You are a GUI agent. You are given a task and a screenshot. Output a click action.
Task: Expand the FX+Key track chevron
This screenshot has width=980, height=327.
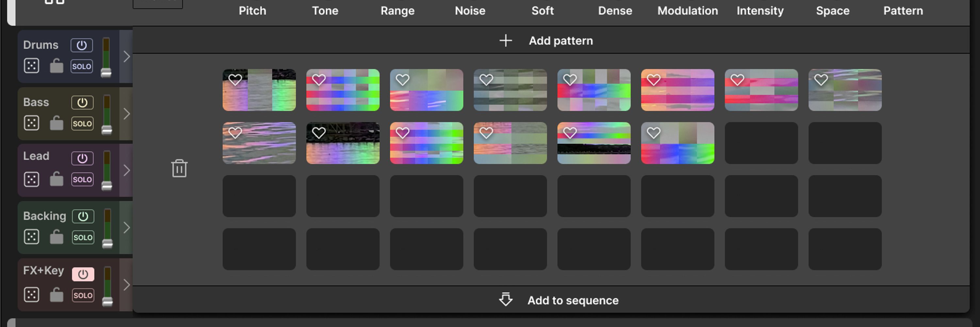126,284
